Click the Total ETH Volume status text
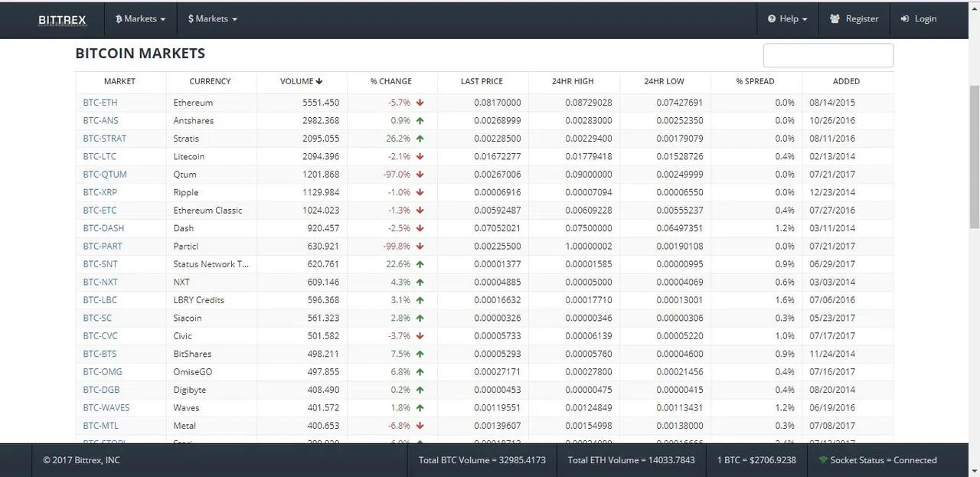The height and width of the screenshot is (477, 980). point(632,460)
